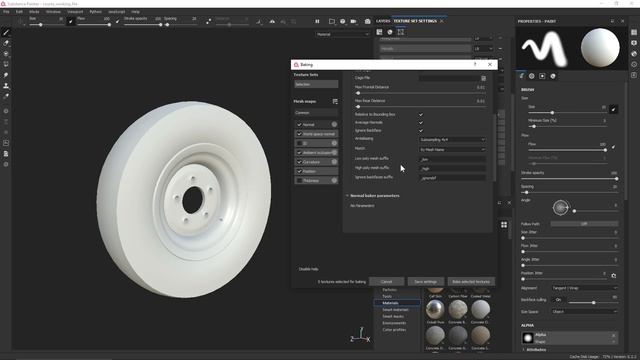Toggle the Ambient occlusion checkbox
Viewport: 640px width, 360px height.
pos(299,153)
